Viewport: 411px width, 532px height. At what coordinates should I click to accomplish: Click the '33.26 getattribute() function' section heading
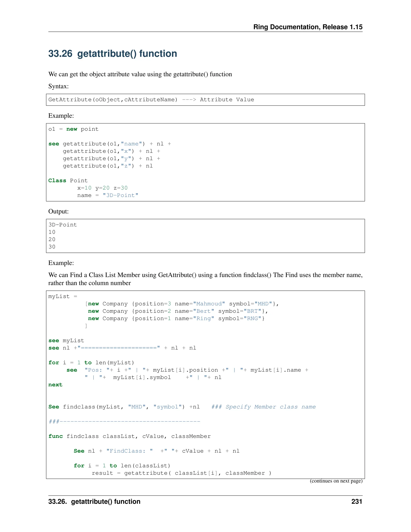coord(113,54)
